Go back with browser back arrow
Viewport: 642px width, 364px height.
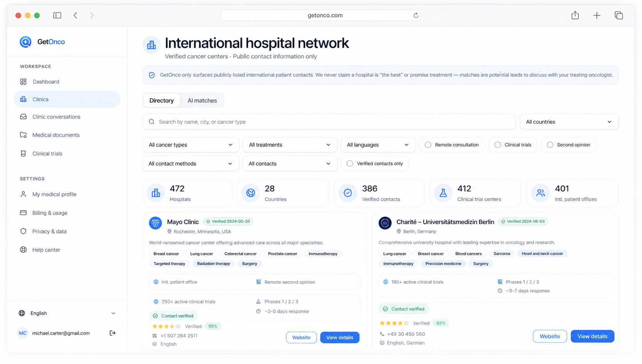tap(76, 15)
